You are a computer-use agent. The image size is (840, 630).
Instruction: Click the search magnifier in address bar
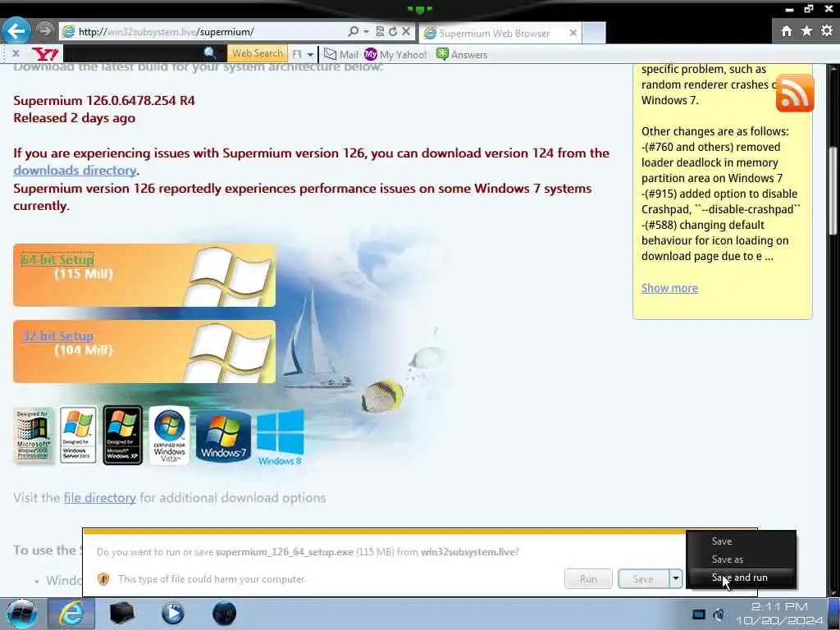point(353,32)
